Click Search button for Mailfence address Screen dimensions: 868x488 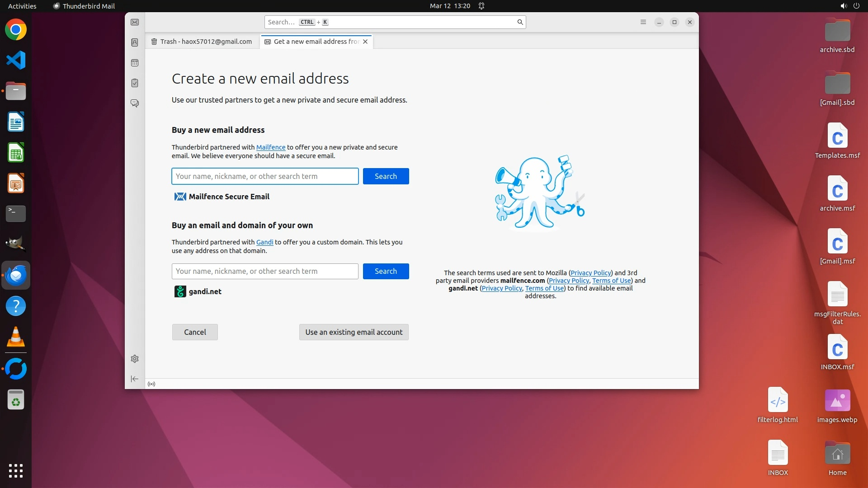386,176
